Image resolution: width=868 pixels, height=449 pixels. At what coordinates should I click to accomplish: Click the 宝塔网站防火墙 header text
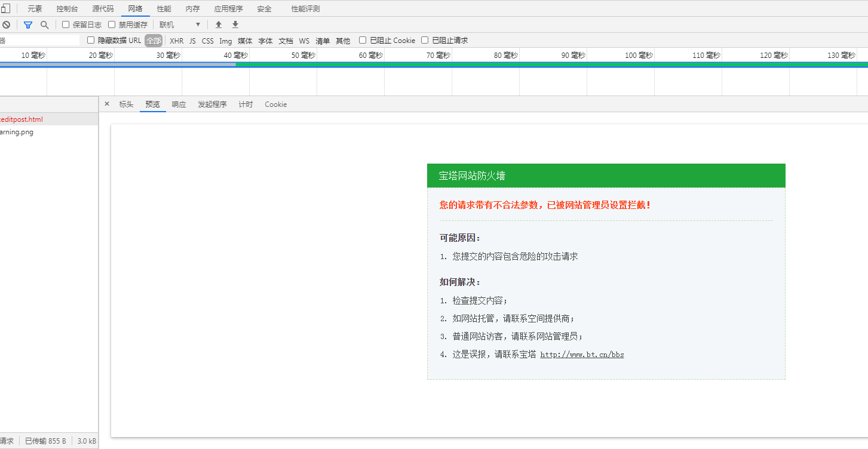(472, 176)
